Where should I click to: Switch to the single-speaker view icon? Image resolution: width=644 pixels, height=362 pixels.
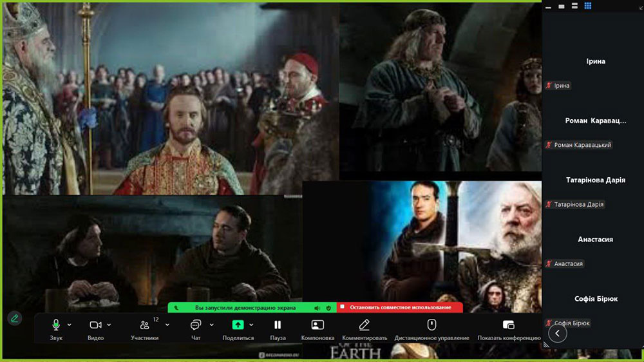(x=562, y=6)
